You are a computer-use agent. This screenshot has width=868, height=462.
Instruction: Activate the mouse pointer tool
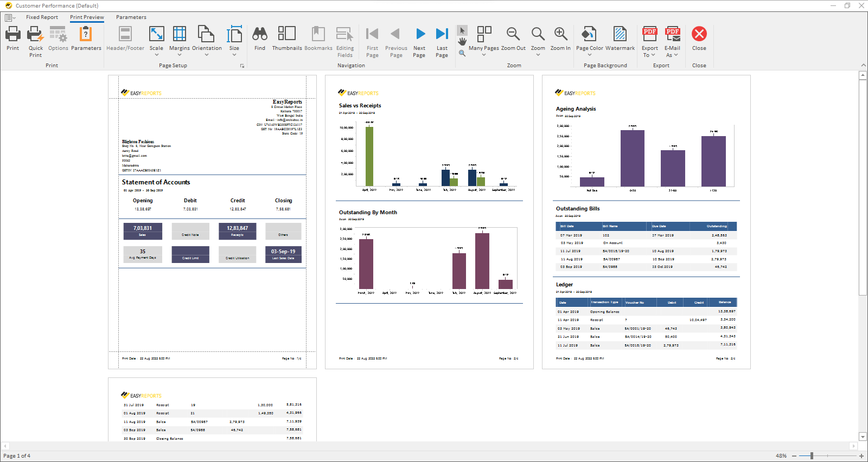[462, 30]
